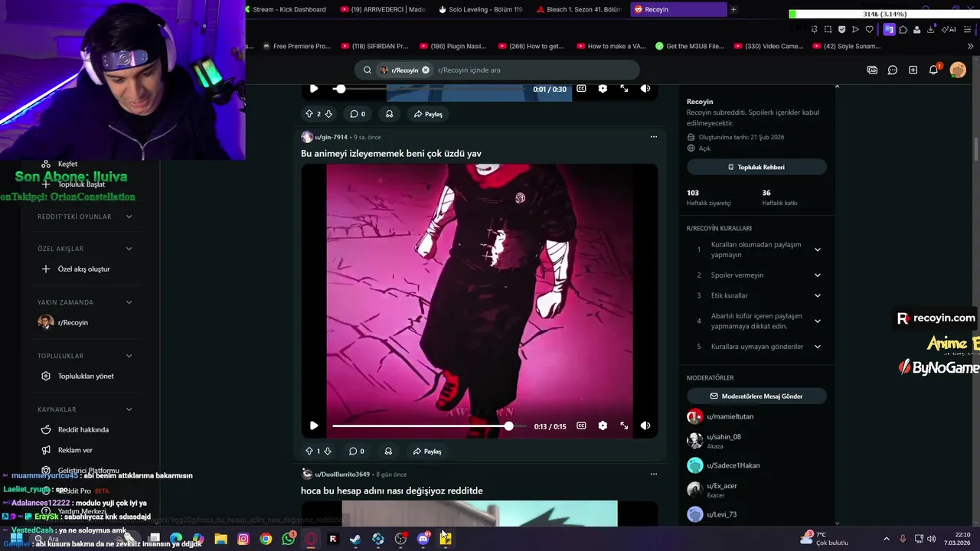Upvote the post with 2 votes
This screenshot has width=980, height=551.
point(309,114)
